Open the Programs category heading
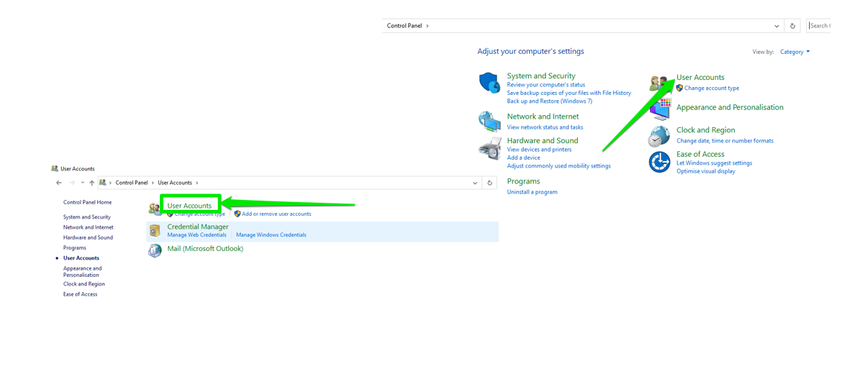The height and width of the screenshot is (366, 868). point(523,181)
